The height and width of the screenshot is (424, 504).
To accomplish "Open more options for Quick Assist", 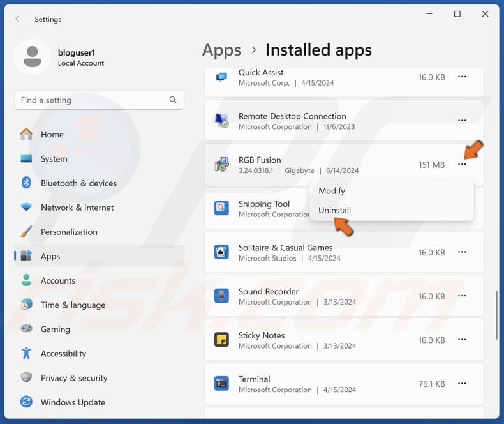I will coord(462,77).
